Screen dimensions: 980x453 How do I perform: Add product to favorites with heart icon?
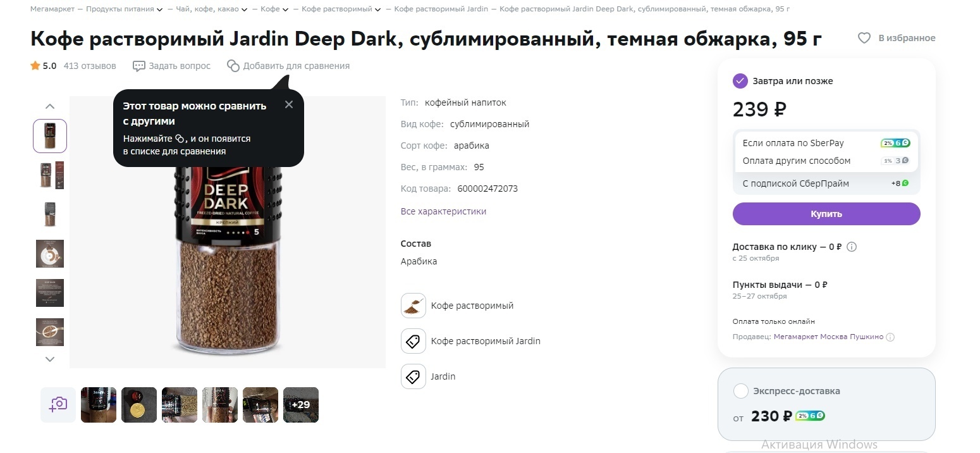(x=864, y=38)
